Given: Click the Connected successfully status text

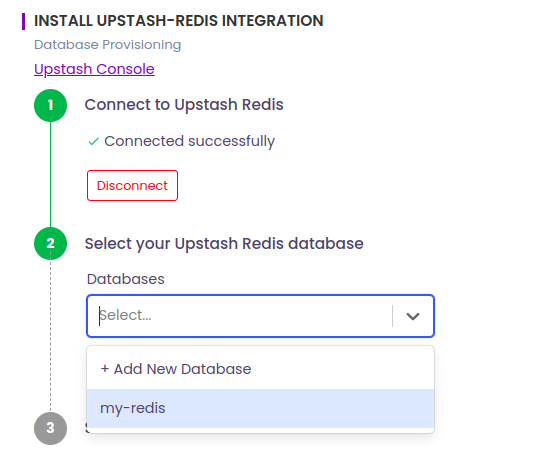Looking at the screenshot, I should pyautogui.click(x=189, y=141).
